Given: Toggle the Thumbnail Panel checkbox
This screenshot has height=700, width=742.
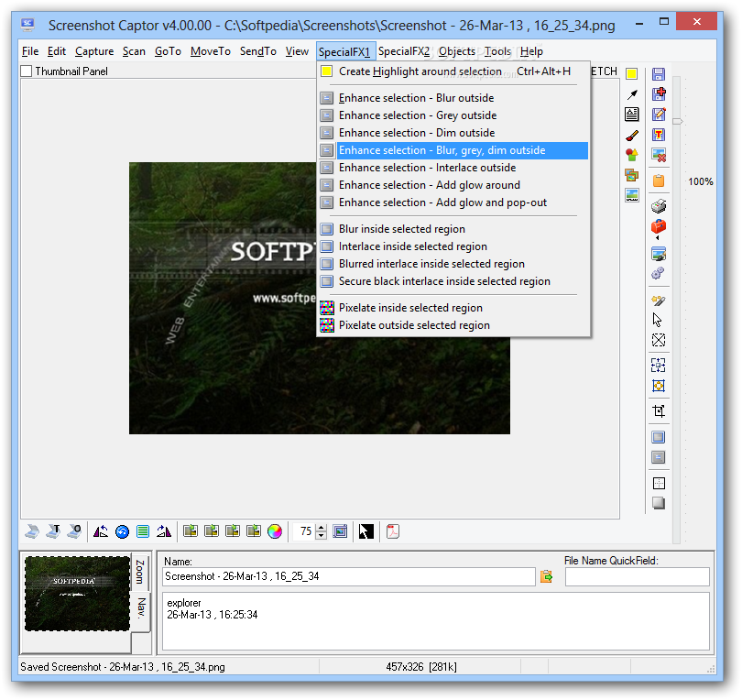Looking at the screenshot, I should click(27, 71).
